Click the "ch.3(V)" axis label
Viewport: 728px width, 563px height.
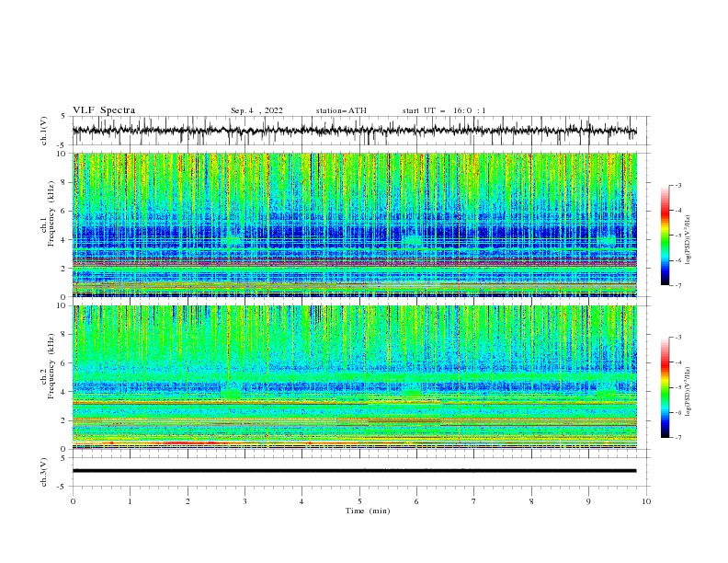(x=44, y=472)
